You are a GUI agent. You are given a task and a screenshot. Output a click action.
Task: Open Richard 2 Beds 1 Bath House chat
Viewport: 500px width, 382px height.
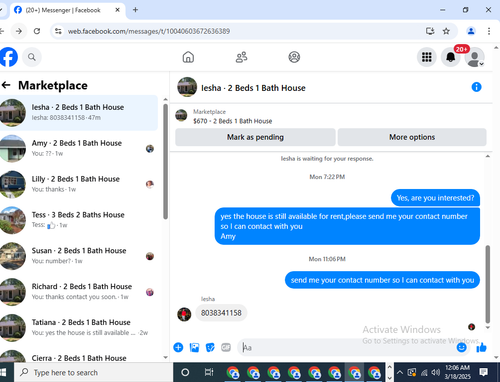pos(79,291)
